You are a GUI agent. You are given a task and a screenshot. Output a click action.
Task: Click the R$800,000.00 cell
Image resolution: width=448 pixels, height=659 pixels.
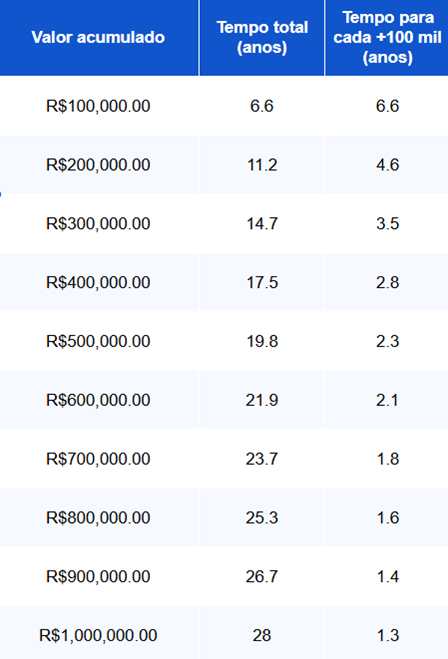click(98, 518)
